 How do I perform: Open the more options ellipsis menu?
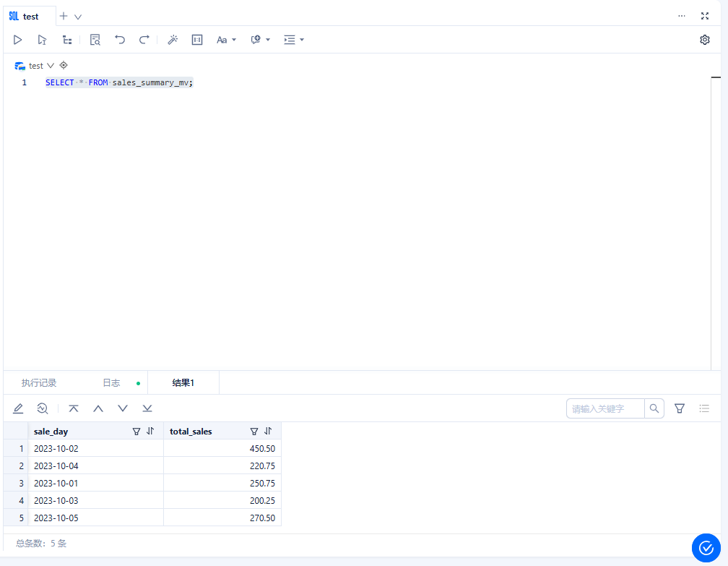[682, 16]
